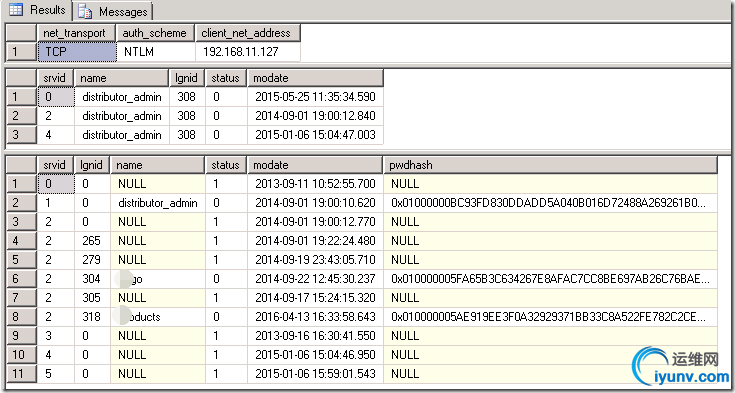This screenshot has width=735, height=393.
Task: Select modate 2014-09-01 19:00:12.840 cell
Action: [315, 116]
